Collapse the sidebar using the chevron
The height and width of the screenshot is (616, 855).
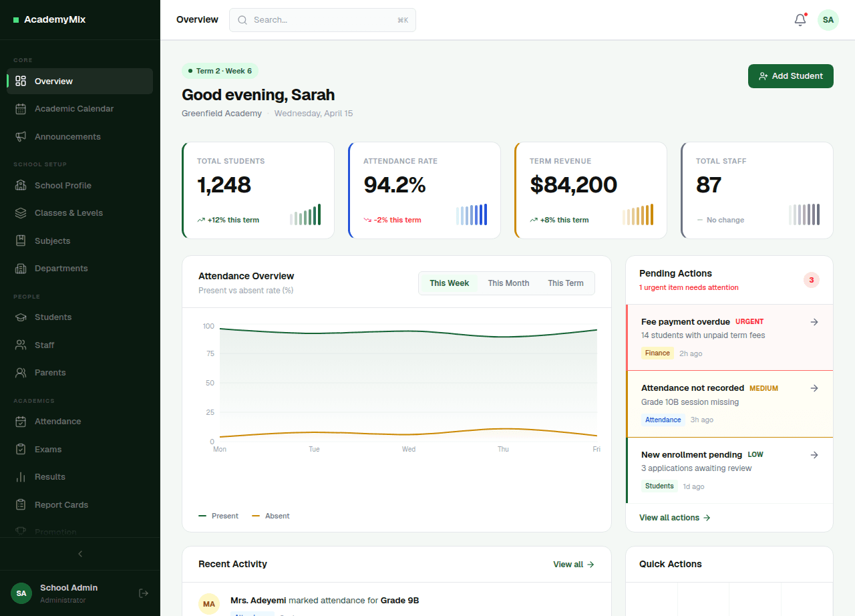coord(79,553)
